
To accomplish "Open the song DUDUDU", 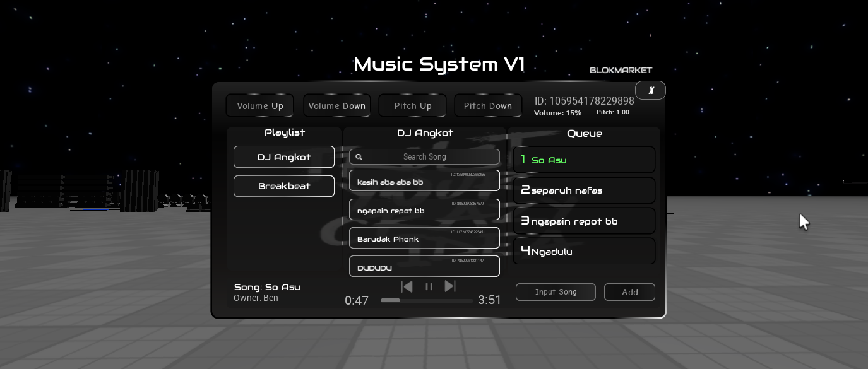I will point(424,266).
